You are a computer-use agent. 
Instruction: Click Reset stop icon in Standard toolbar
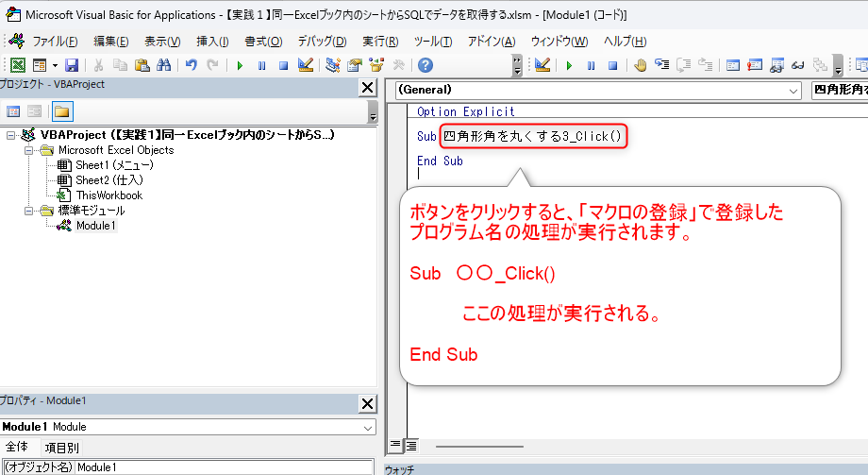pyautogui.click(x=283, y=65)
